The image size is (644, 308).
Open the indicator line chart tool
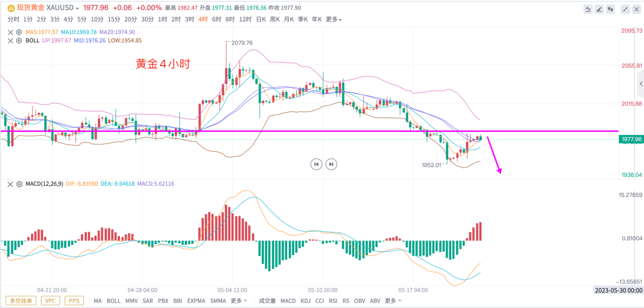coord(588,9)
